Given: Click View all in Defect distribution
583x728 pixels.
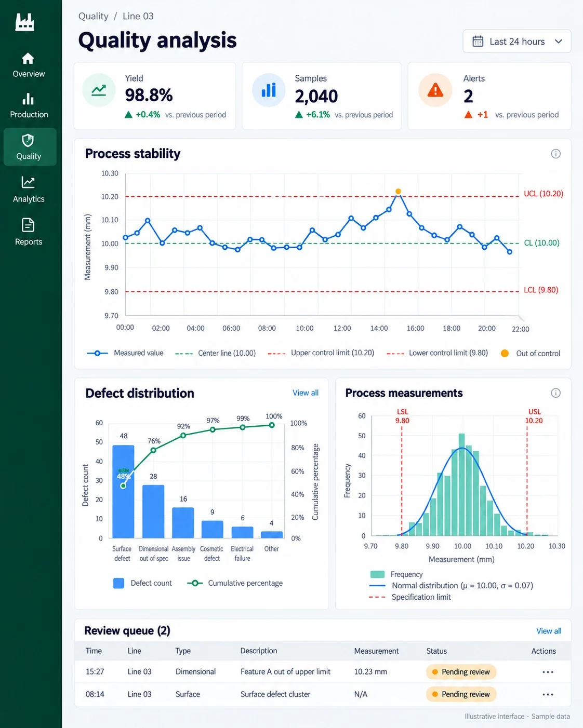Looking at the screenshot, I should [306, 393].
